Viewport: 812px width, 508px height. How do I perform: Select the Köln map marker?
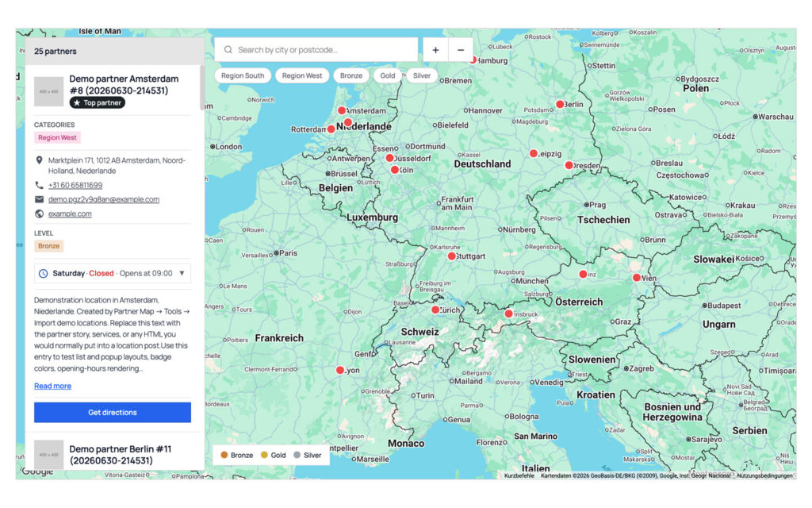[395, 170]
